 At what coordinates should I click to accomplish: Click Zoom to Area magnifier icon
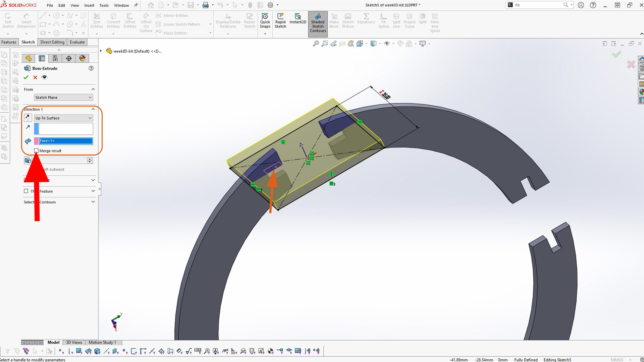(324, 44)
